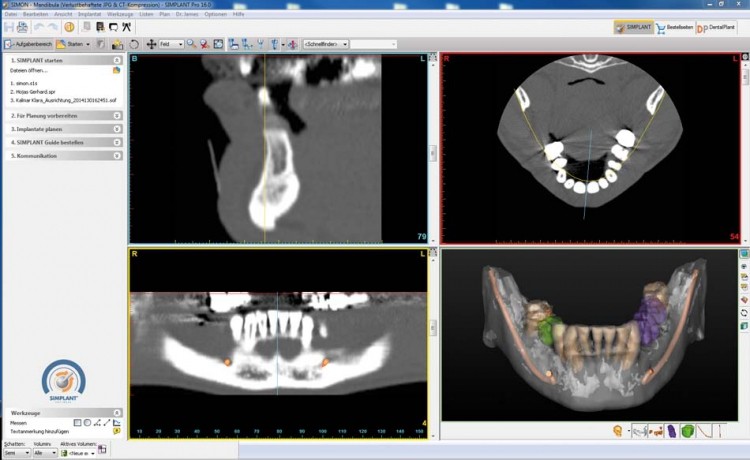The image size is (750, 460).
Task: Click the slice slider right of panoramic view
Action: coord(433,328)
